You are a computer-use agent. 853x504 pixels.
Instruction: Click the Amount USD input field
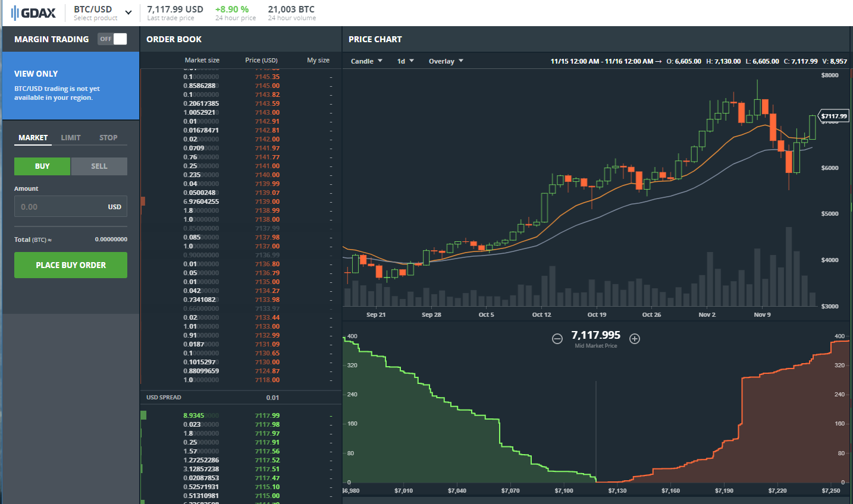(x=71, y=207)
